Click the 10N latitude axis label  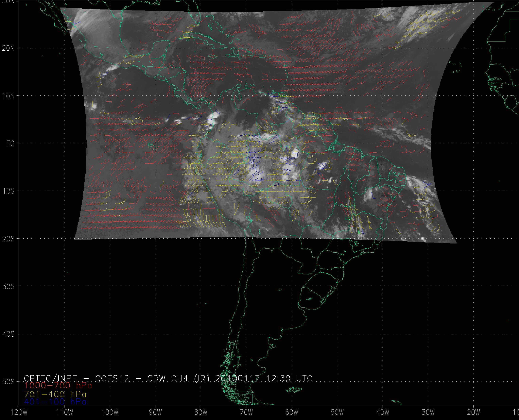point(9,96)
